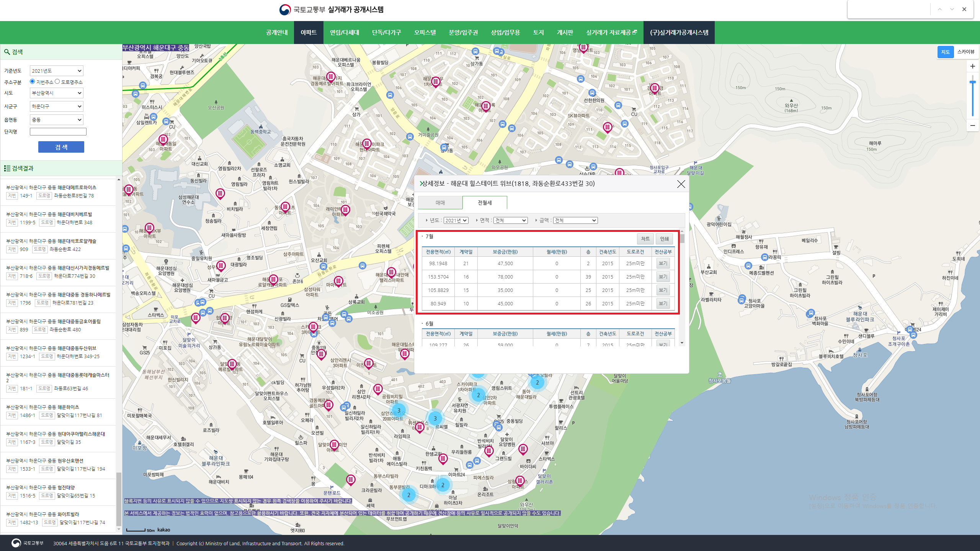Click the map zoom level slider handle
This screenshot has width=980, height=551.
(x=972, y=82)
